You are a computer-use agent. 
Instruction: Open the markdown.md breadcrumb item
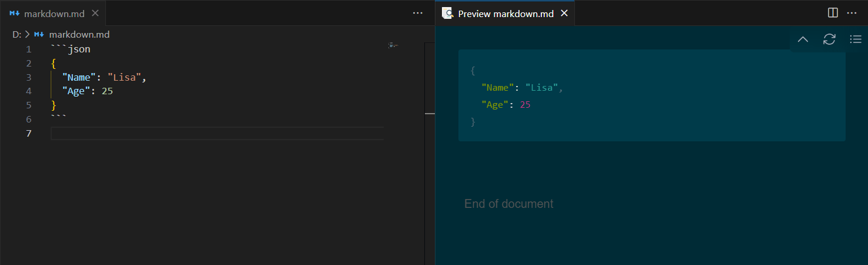coord(79,34)
